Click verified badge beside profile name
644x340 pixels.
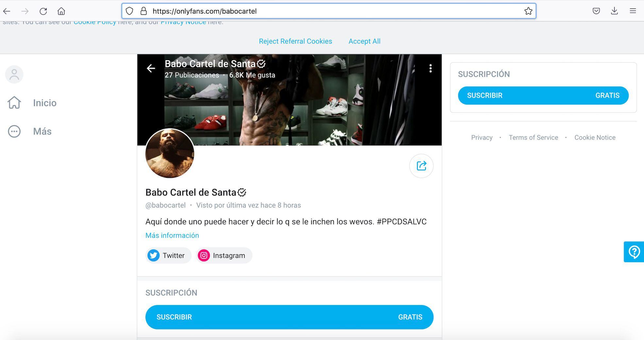tap(242, 192)
